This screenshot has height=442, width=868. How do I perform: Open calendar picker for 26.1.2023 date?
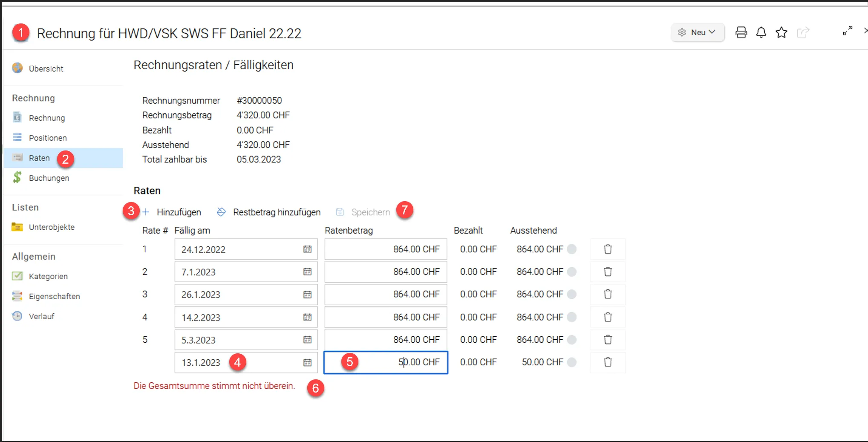pos(307,295)
